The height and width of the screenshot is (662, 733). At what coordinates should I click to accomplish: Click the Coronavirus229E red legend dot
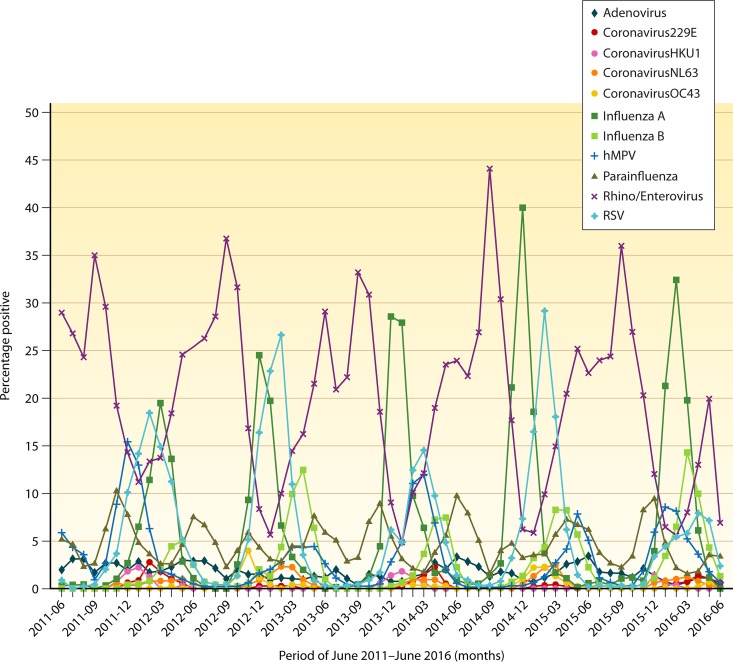(594, 33)
